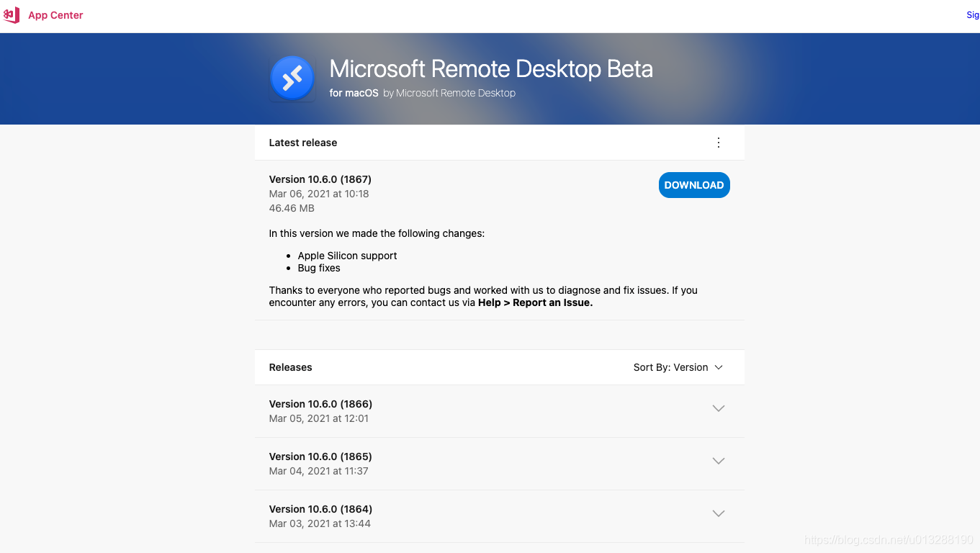Click the Mar 06, 2021 release date
This screenshot has width=980, height=553.
coord(319,194)
